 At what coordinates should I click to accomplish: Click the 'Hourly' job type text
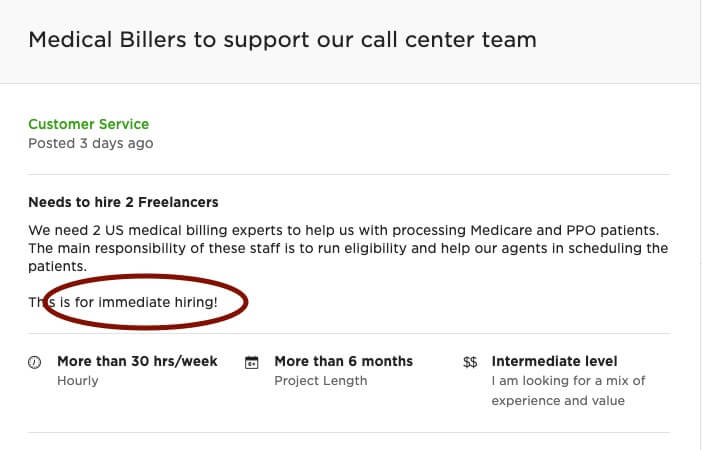(x=78, y=381)
